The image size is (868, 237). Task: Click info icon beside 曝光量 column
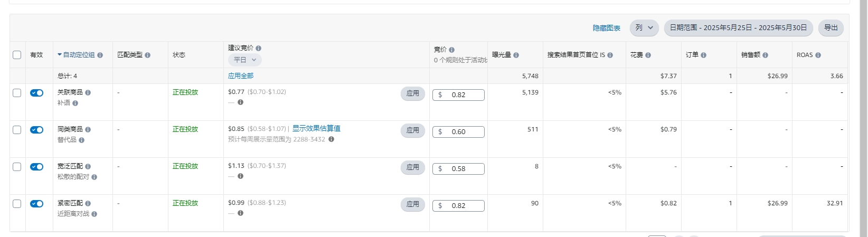[x=516, y=55]
